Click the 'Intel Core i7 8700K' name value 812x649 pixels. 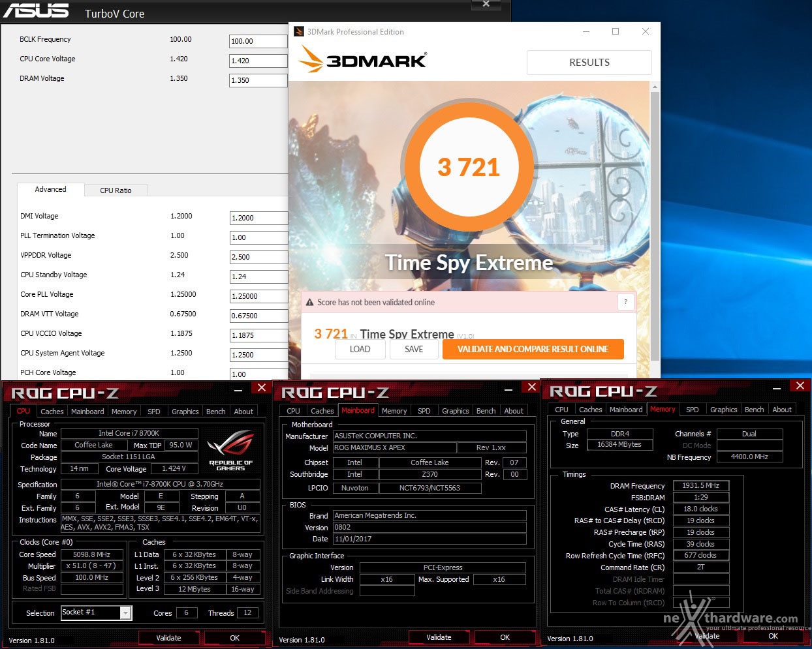tap(129, 433)
